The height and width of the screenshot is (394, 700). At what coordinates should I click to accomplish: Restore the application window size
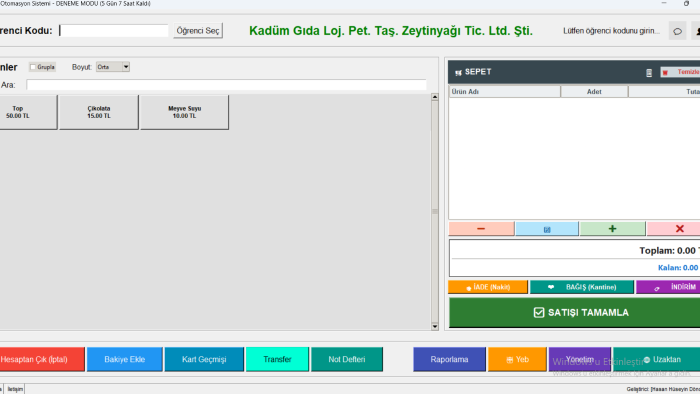[x=686, y=4]
